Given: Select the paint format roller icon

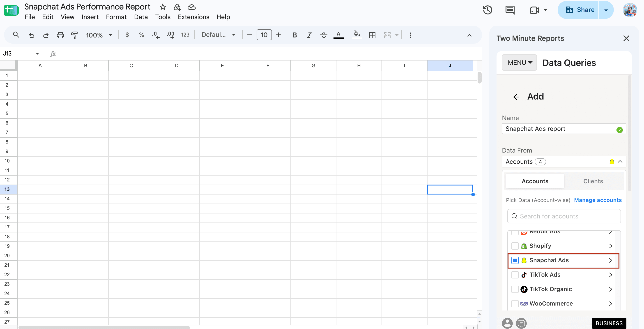Looking at the screenshot, I should [x=74, y=35].
